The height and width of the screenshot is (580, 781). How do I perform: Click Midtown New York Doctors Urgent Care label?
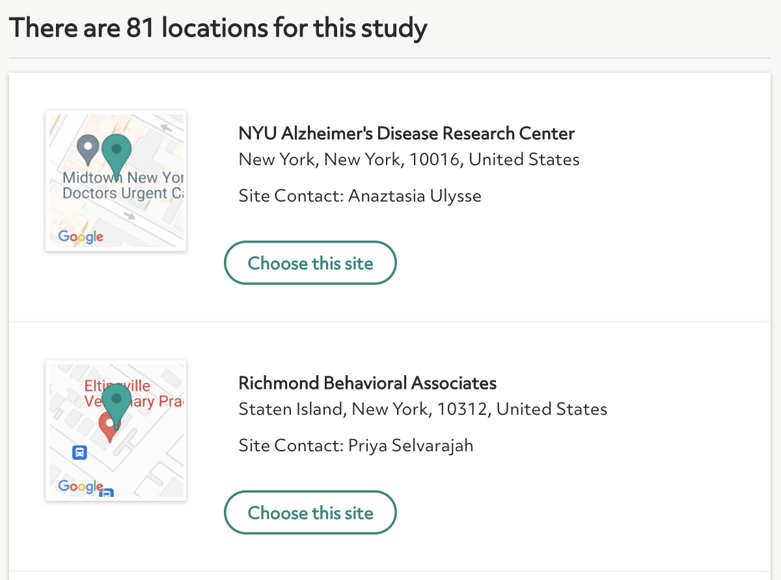123,185
